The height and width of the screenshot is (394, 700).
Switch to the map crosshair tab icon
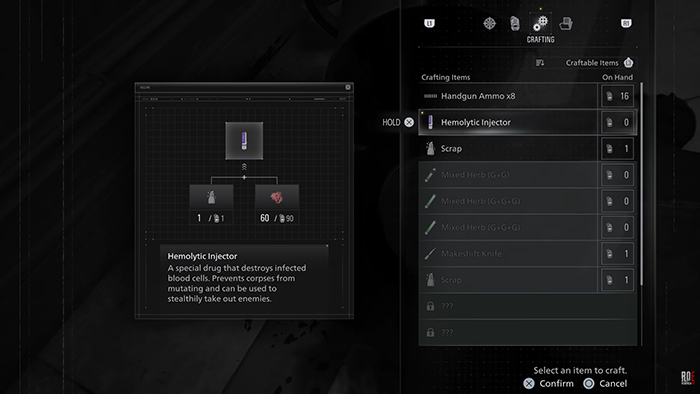pyautogui.click(x=490, y=23)
